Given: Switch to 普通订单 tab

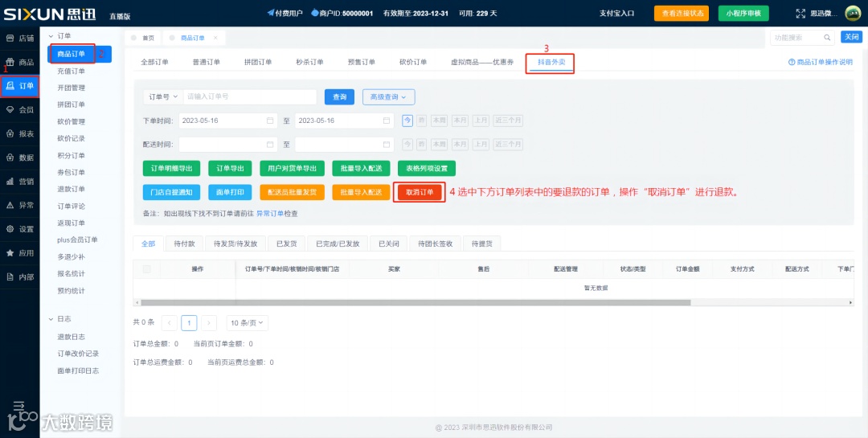Looking at the screenshot, I should 207,62.
